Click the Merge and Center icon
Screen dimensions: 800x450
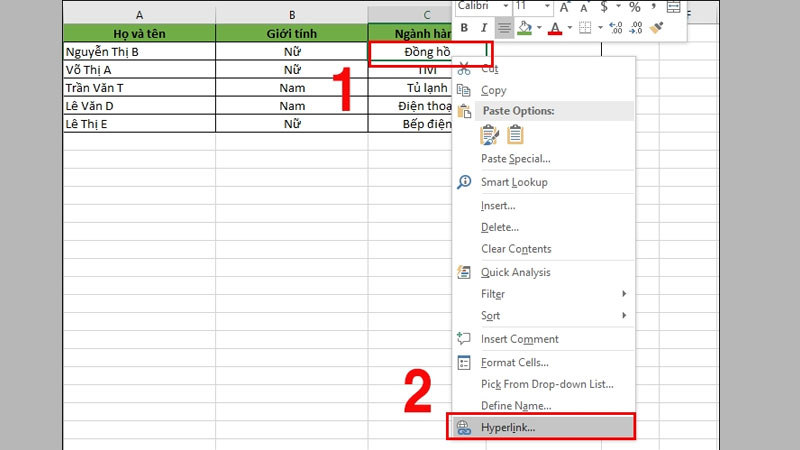[x=673, y=7]
